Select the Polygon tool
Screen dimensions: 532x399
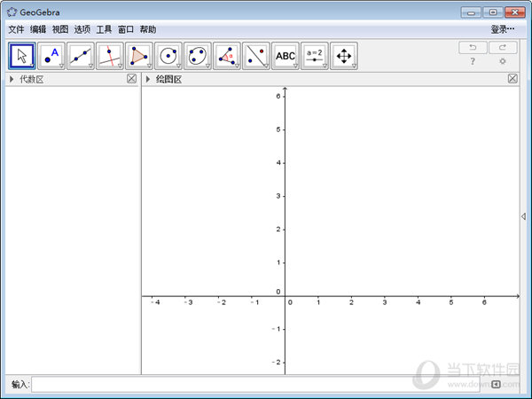point(139,56)
